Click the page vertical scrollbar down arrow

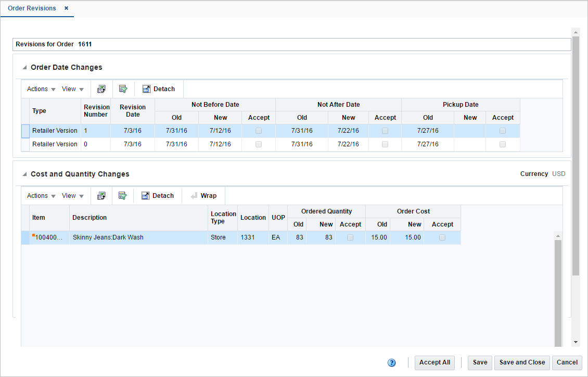[x=576, y=342]
